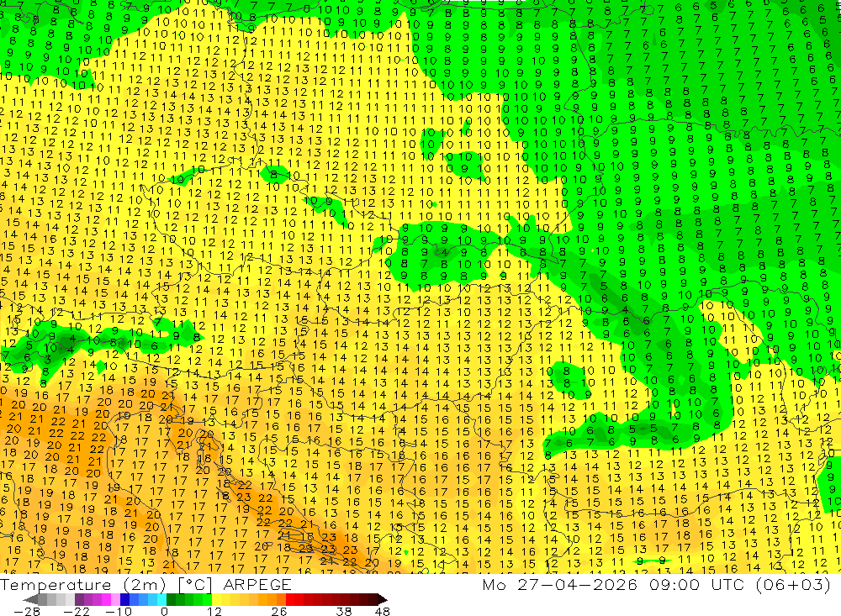
Task: Click the bright red swatch right of 26
Action: point(290,599)
